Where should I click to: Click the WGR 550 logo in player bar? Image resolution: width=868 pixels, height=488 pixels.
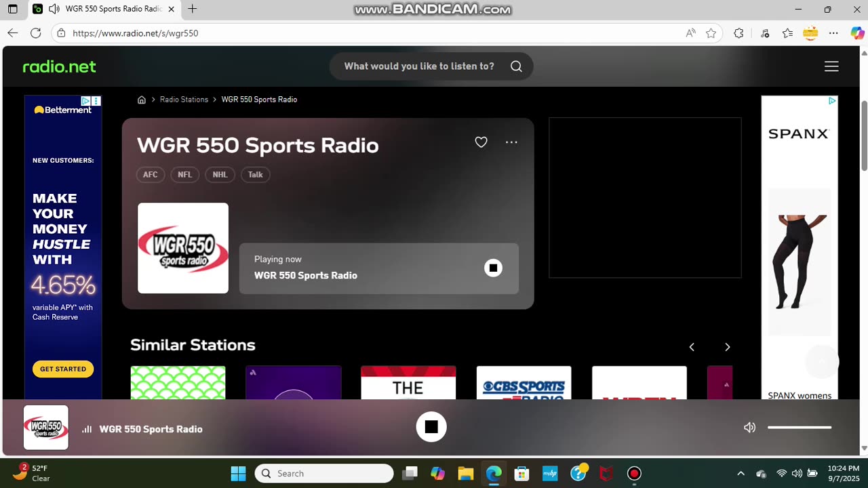point(46,428)
